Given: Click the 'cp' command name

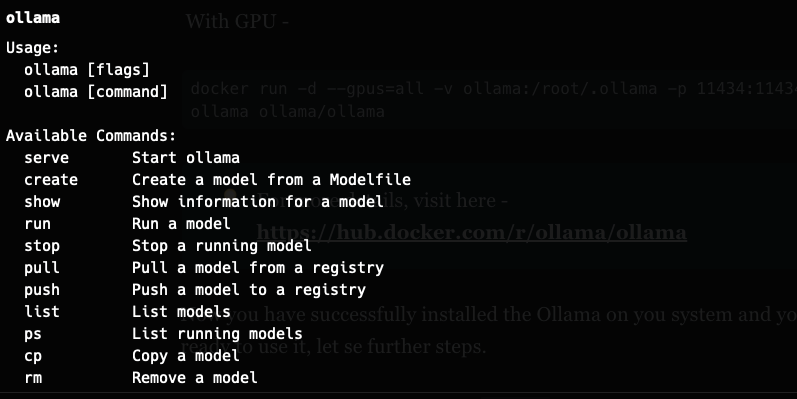Looking at the screenshot, I should [33, 356].
